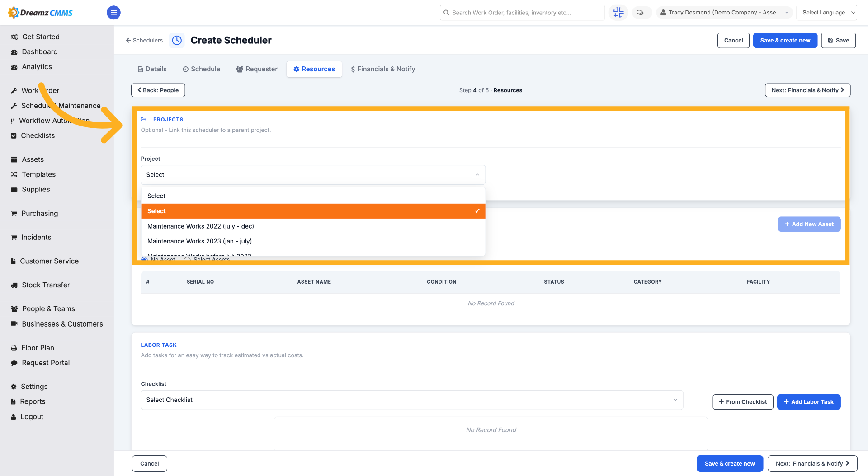The width and height of the screenshot is (868, 476).
Task: Click the CONDITION column header
Action: [442, 282]
